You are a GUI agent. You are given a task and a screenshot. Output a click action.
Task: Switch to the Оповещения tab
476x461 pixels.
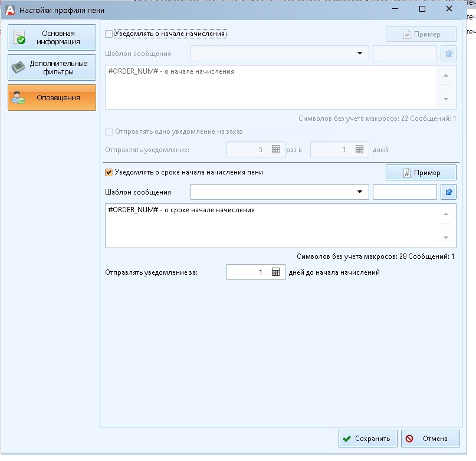point(51,97)
